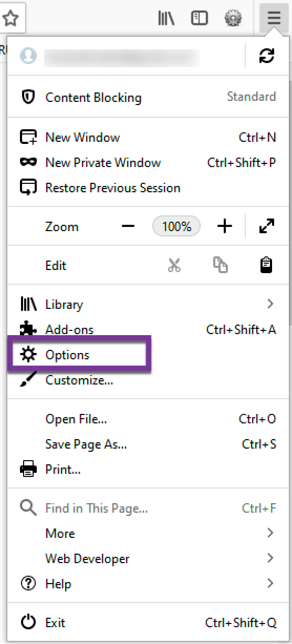Viewport: 292px width, 644px height.
Task: Expand the Library submenu
Action: [147, 304]
